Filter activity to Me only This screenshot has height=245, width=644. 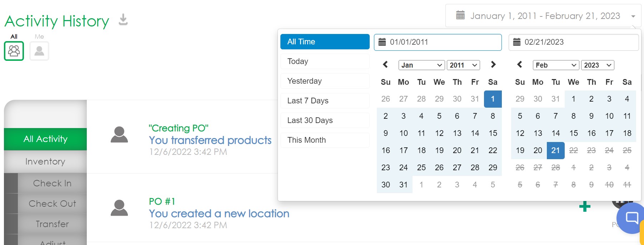[x=39, y=51]
